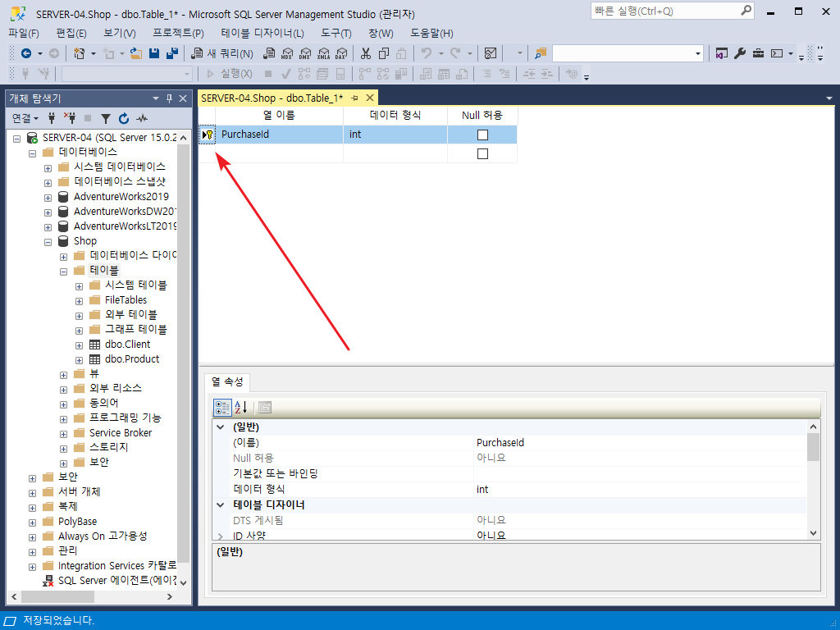Click the navigate backward arrow icon
This screenshot has height=630, width=840.
(25, 53)
